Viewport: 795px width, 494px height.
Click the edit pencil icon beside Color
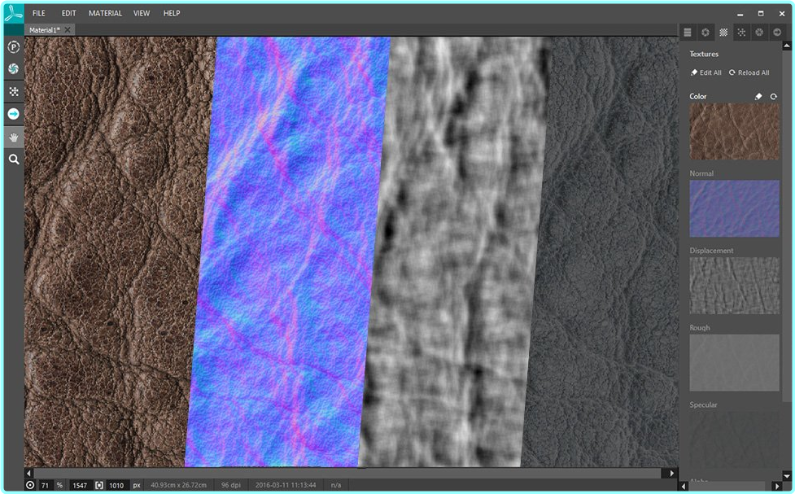click(x=758, y=96)
